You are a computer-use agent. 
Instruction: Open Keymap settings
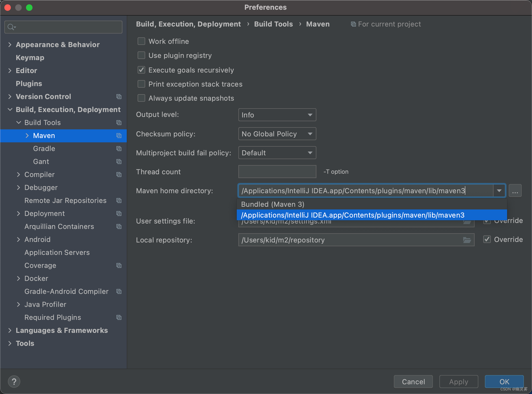coord(30,58)
